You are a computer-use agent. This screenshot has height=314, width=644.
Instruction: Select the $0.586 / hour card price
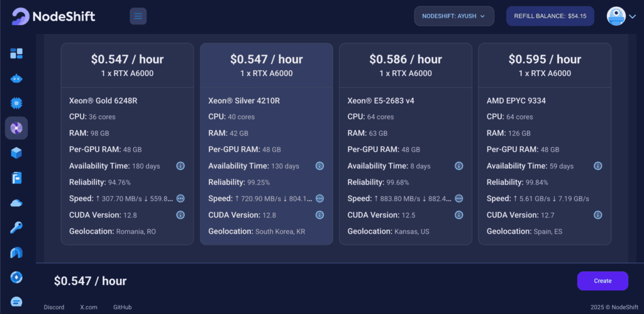[406, 60]
